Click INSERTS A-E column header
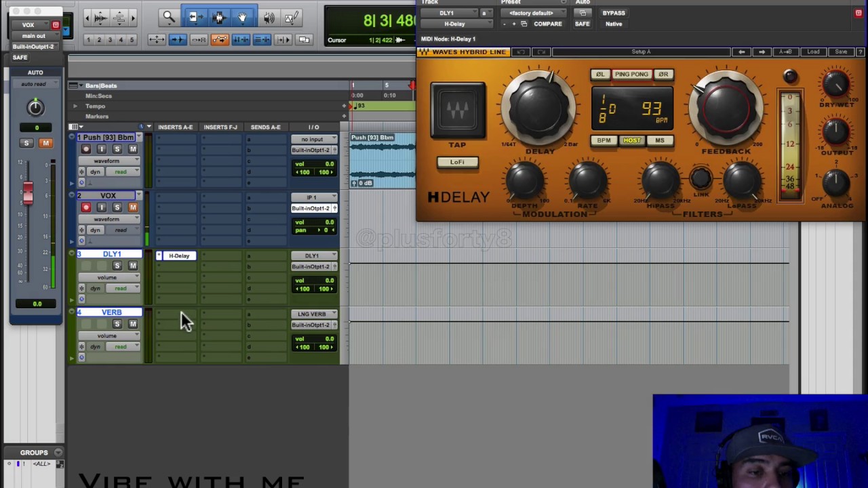This screenshot has height=488, width=868. (175, 127)
